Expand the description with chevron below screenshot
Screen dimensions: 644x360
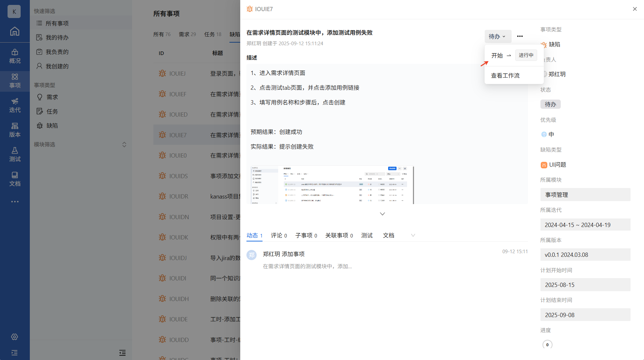point(382,214)
